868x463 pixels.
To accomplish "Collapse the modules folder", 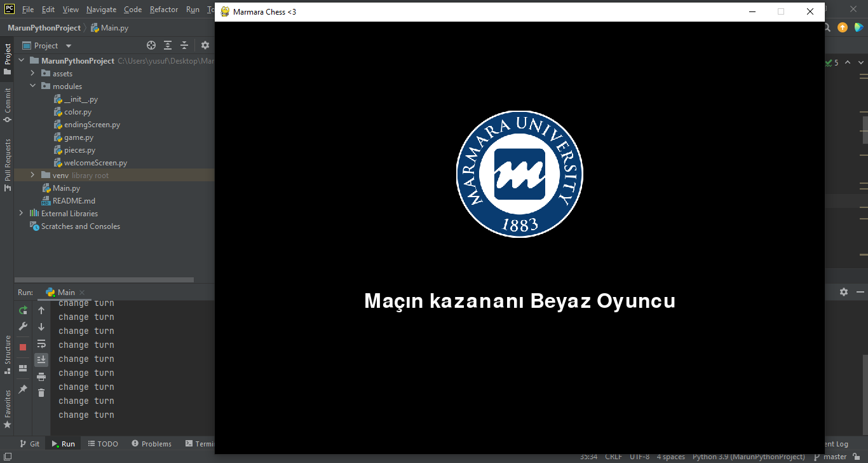I will (x=32, y=86).
